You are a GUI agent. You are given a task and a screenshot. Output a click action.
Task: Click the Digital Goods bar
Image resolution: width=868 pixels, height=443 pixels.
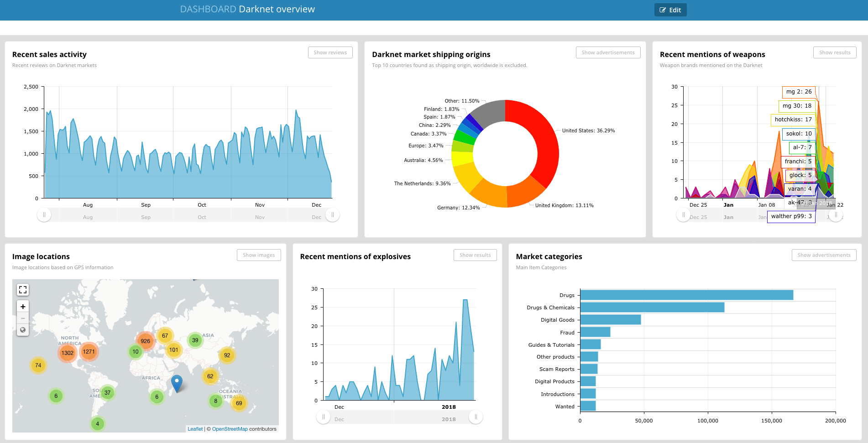[611, 320]
